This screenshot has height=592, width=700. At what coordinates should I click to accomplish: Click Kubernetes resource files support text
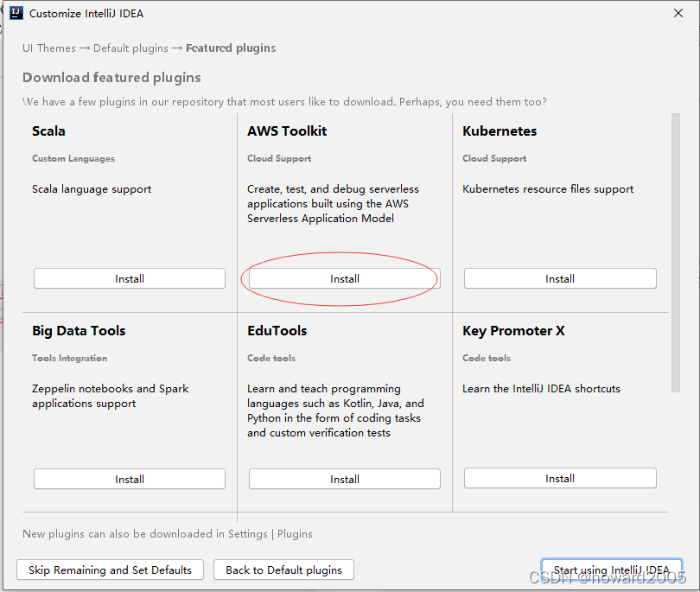[x=548, y=189]
